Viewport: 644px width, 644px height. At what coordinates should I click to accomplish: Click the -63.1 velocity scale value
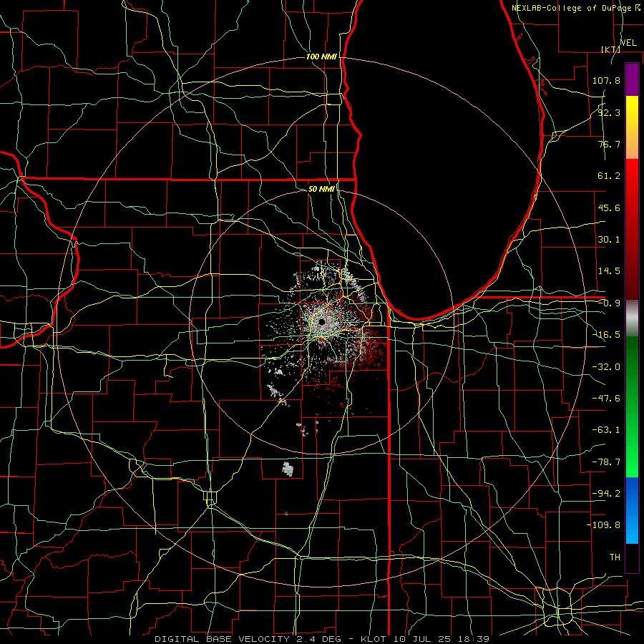tap(606, 430)
